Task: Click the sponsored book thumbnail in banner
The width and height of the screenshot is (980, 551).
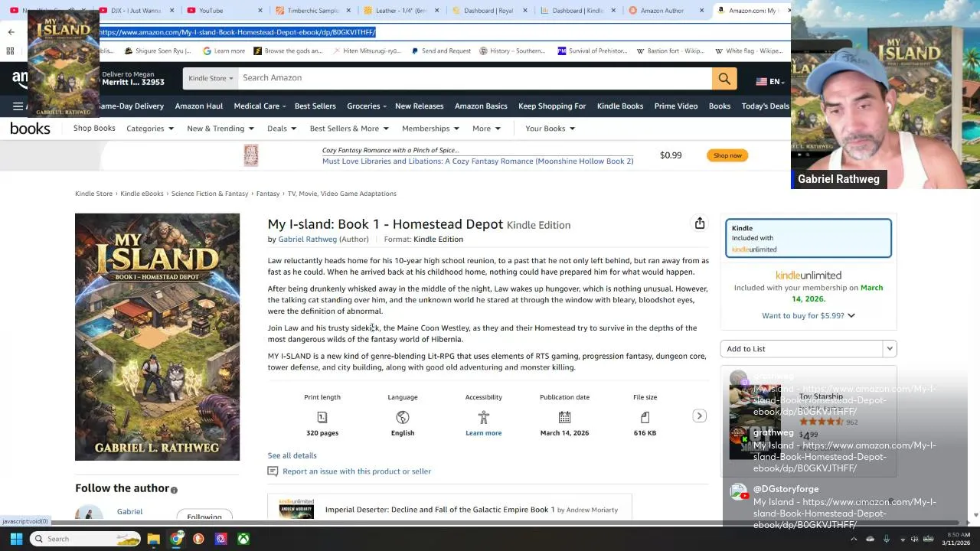Action: click(x=251, y=155)
